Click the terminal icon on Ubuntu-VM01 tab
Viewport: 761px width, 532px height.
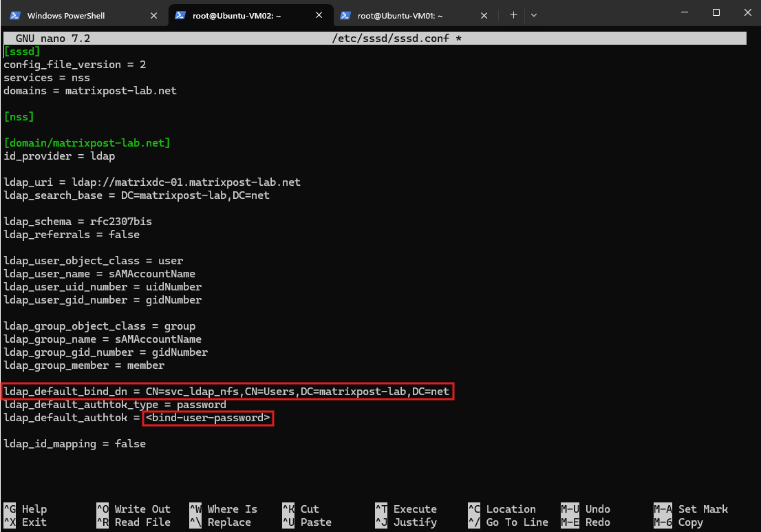tap(345, 16)
